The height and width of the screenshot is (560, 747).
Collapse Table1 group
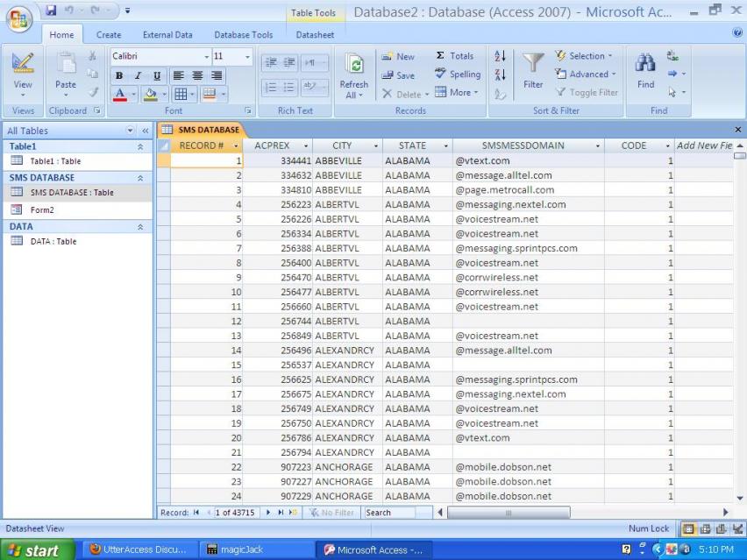point(140,146)
